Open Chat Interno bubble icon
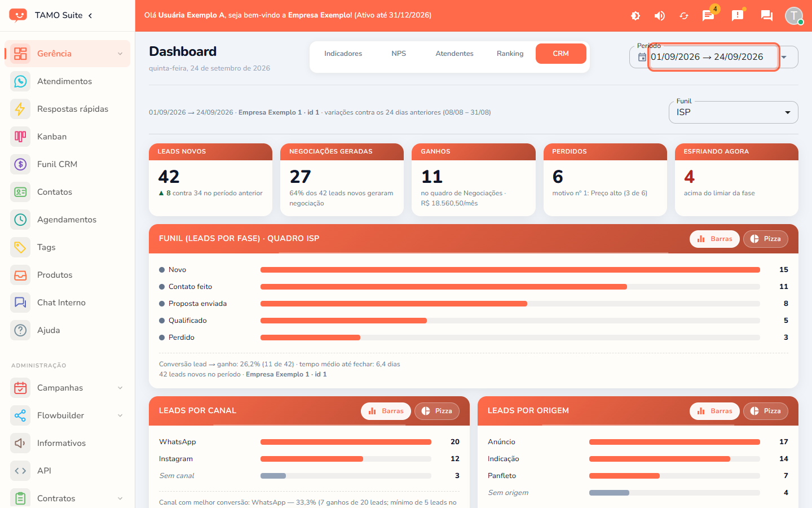Image resolution: width=812 pixels, height=508 pixels. pyautogui.click(x=20, y=303)
